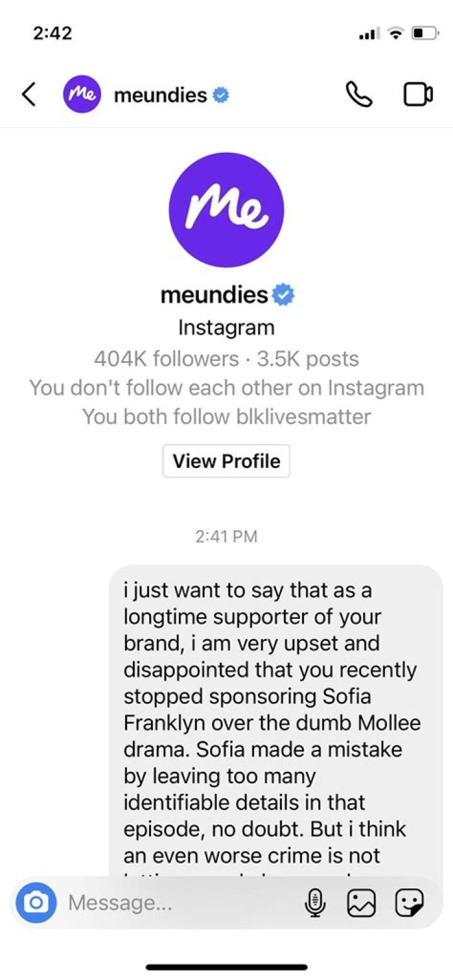
Task: Open the camera from message bar
Action: [x=36, y=903]
